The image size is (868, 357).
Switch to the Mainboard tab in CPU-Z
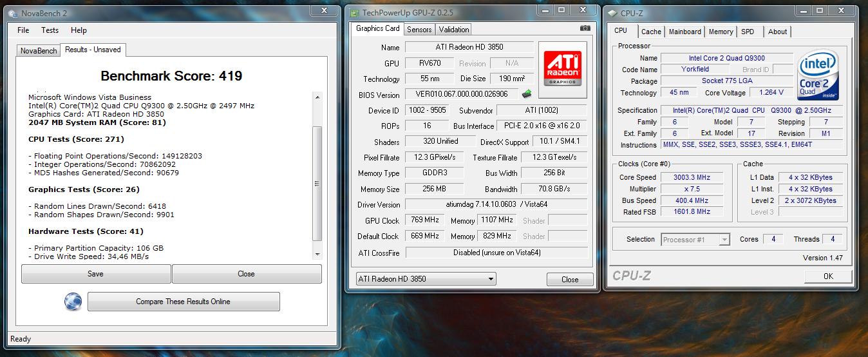coord(684,32)
